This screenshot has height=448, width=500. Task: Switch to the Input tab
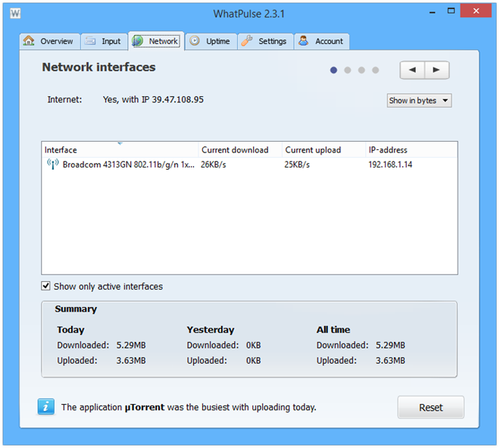pyautogui.click(x=102, y=41)
